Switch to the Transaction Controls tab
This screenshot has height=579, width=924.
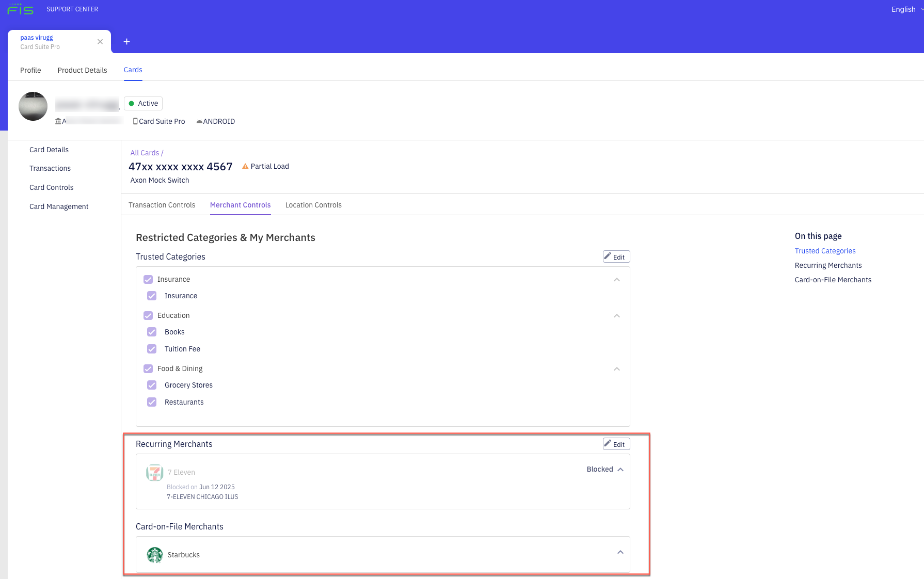162,205
